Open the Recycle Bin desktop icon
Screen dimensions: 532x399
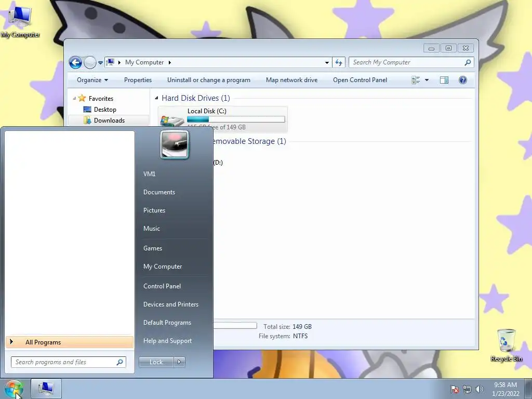point(506,345)
